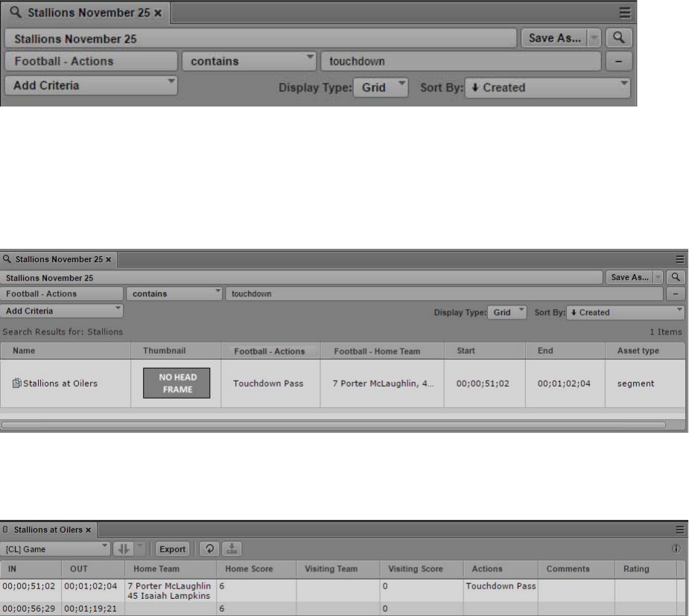Click the middle pane's touchdown value field
Screen dimensions: 689x616
444,293
